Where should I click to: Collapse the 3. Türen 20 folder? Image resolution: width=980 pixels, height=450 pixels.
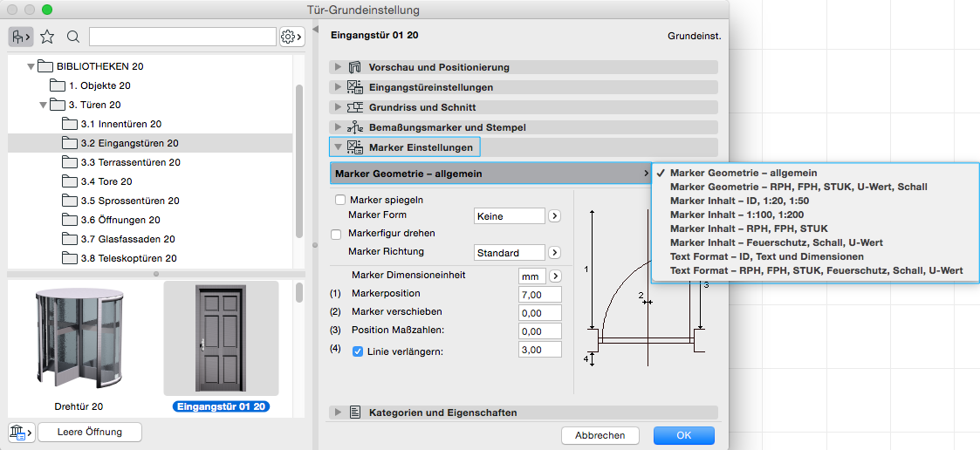43,105
